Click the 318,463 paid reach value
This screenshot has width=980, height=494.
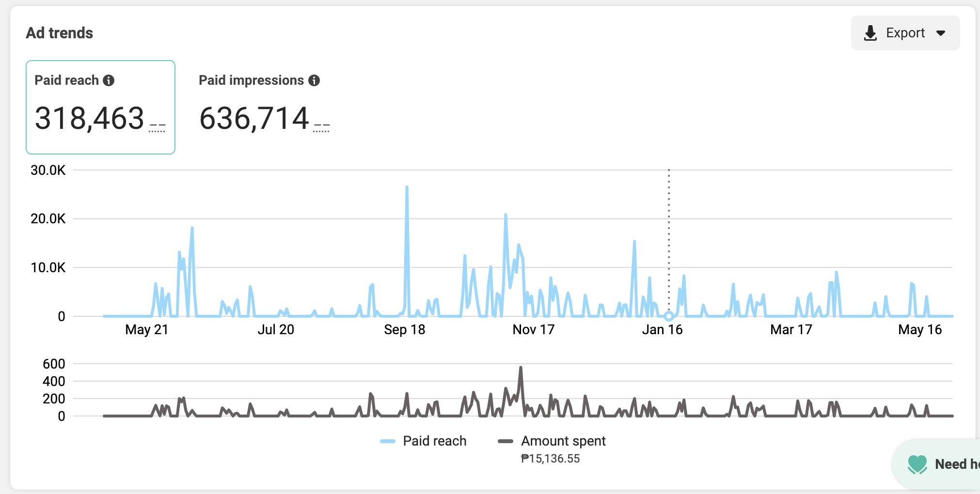[90, 118]
